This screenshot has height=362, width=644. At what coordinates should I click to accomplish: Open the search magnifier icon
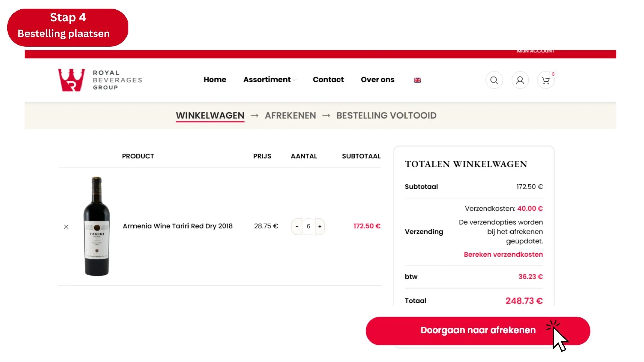click(x=494, y=80)
